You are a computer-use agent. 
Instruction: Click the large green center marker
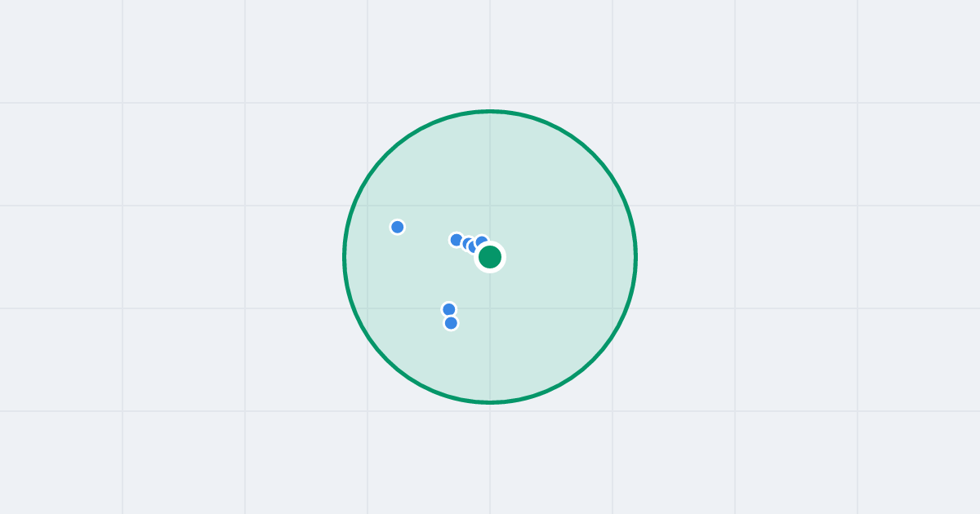click(x=490, y=257)
